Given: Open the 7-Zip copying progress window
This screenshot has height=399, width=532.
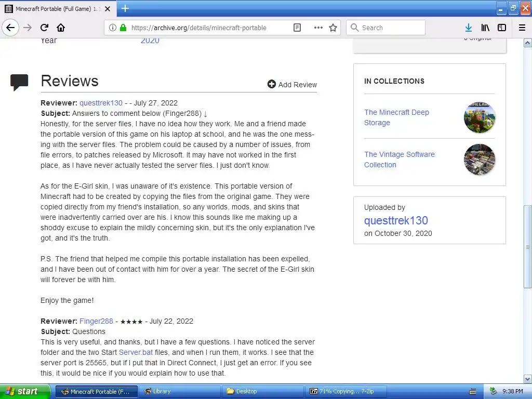Looking at the screenshot, I should [x=345, y=391].
